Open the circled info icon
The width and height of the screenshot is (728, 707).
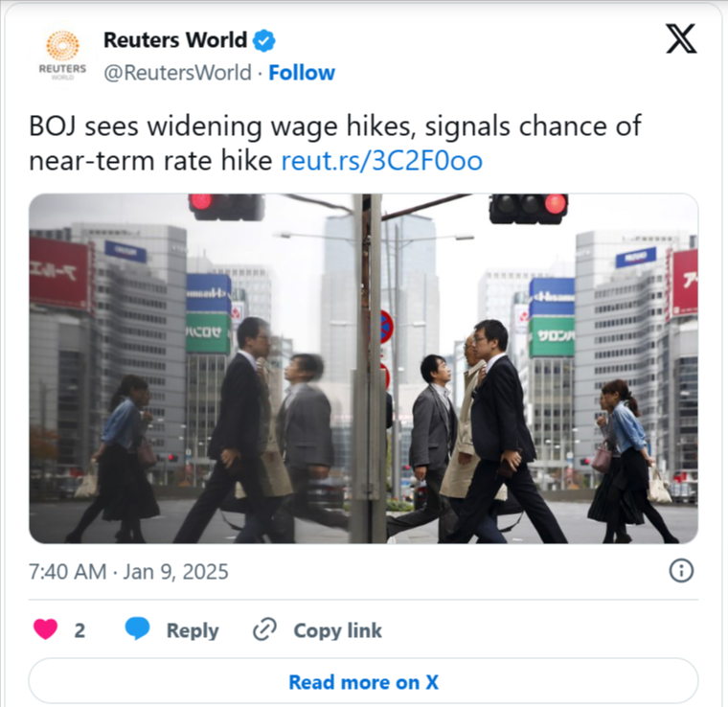click(x=682, y=571)
